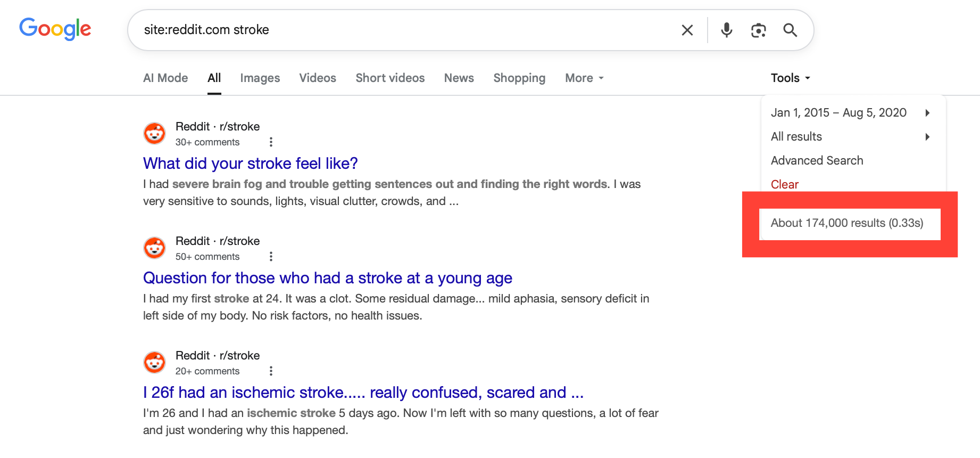The height and width of the screenshot is (458, 980).
Task: Click 'About 174,000 results (0.33s)' text
Action: (847, 223)
